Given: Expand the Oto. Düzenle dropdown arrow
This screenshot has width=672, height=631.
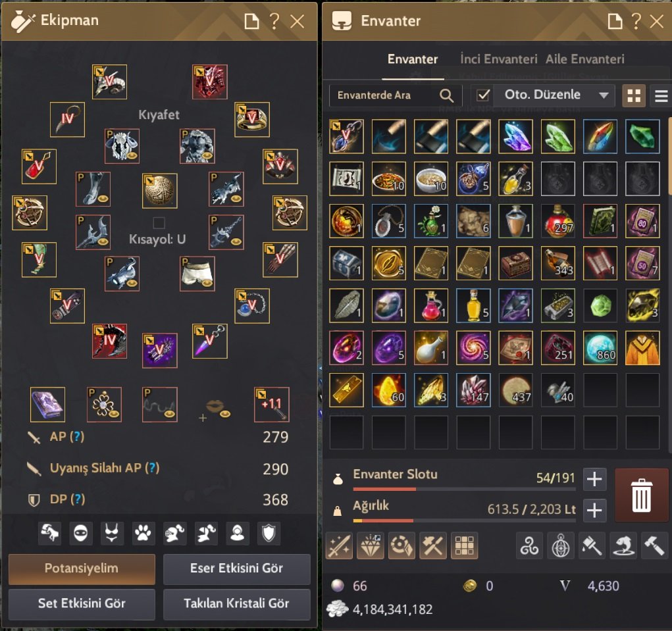Looking at the screenshot, I should [604, 95].
